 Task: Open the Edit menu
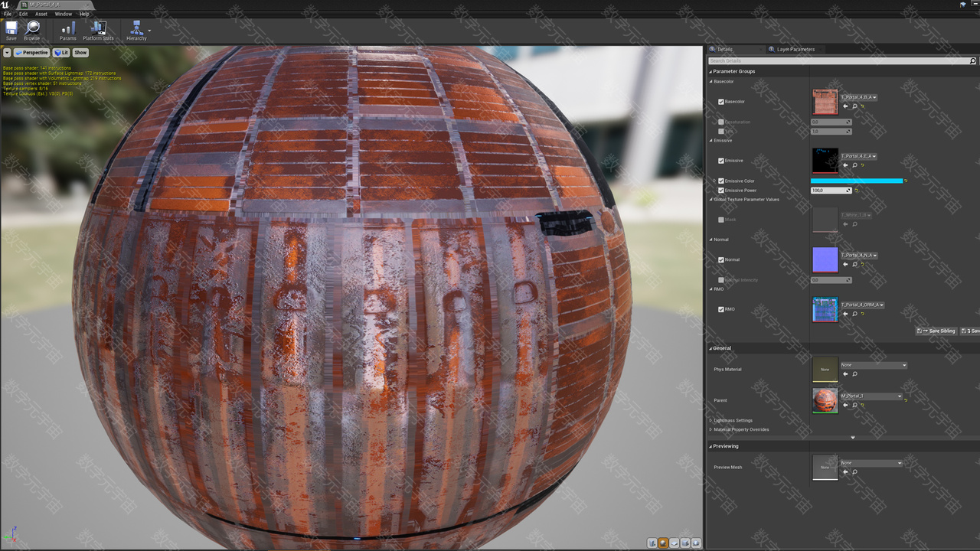point(23,14)
